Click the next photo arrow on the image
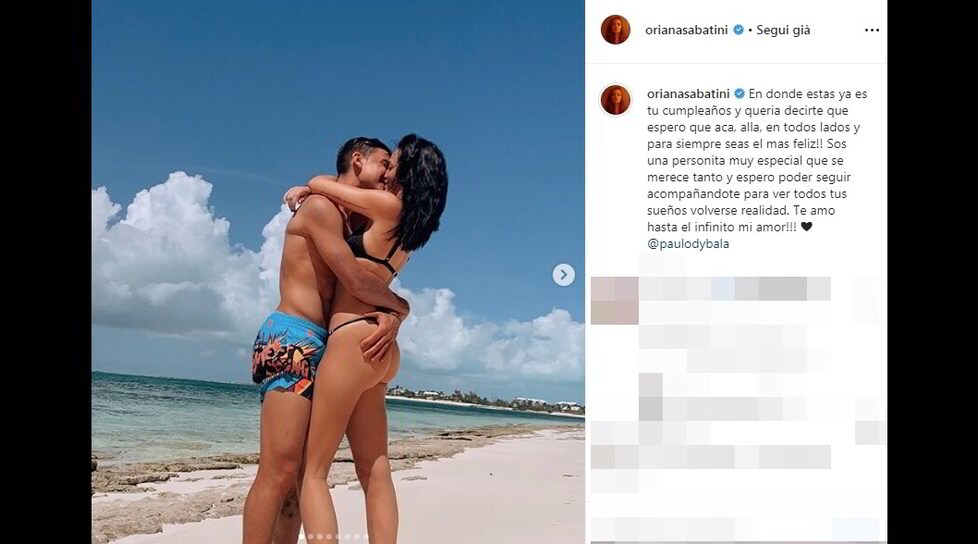The height and width of the screenshot is (544, 978). [x=563, y=274]
